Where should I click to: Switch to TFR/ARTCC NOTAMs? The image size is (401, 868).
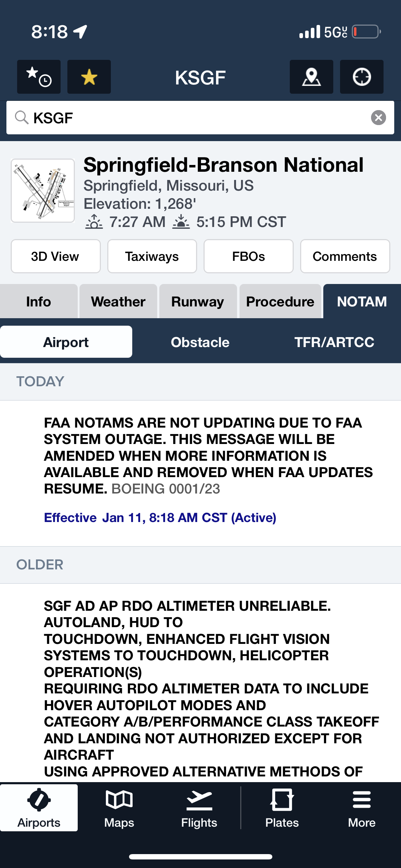tap(334, 342)
